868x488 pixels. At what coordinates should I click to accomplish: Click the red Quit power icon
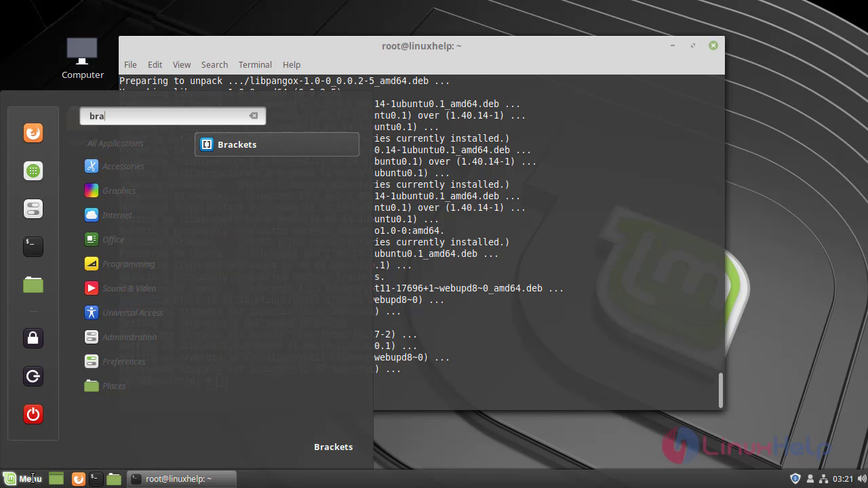33,414
